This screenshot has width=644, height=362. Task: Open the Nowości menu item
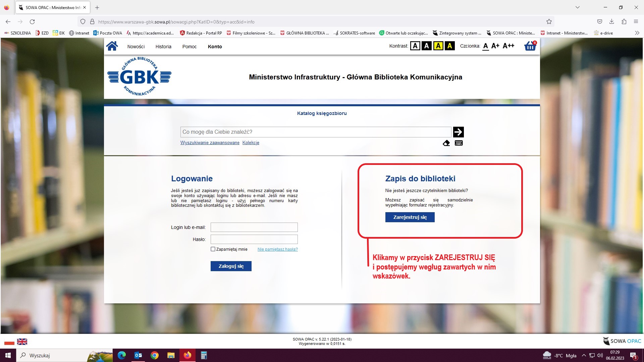pyautogui.click(x=136, y=47)
